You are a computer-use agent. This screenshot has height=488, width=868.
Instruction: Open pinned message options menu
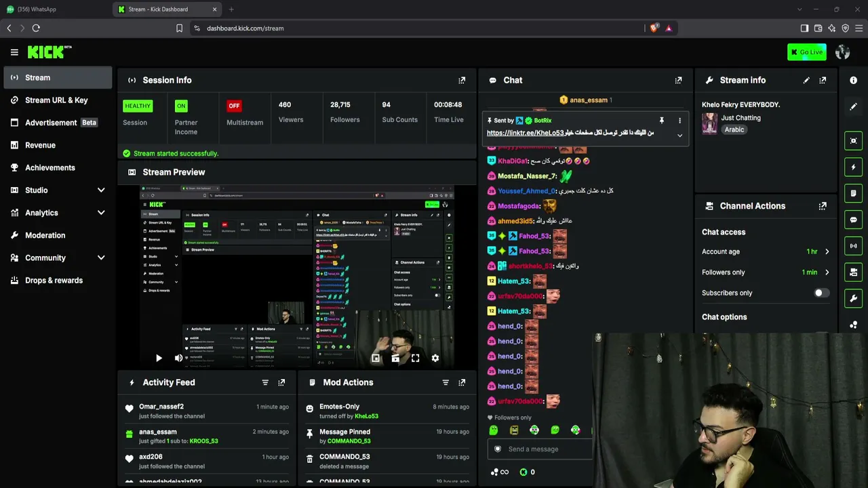(679, 121)
